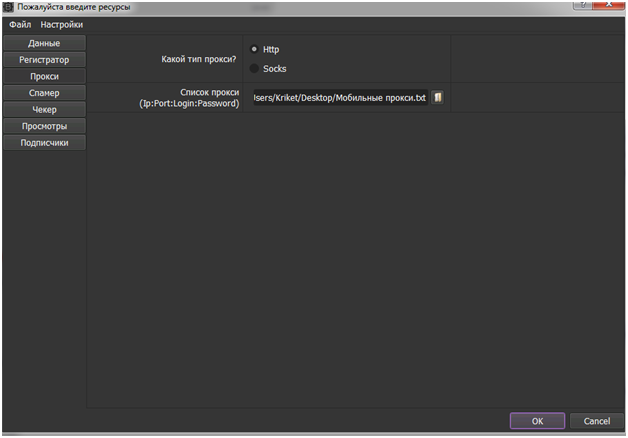Switch to the Регистратор tab
The height and width of the screenshot is (438, 628).
pos(44,60)
